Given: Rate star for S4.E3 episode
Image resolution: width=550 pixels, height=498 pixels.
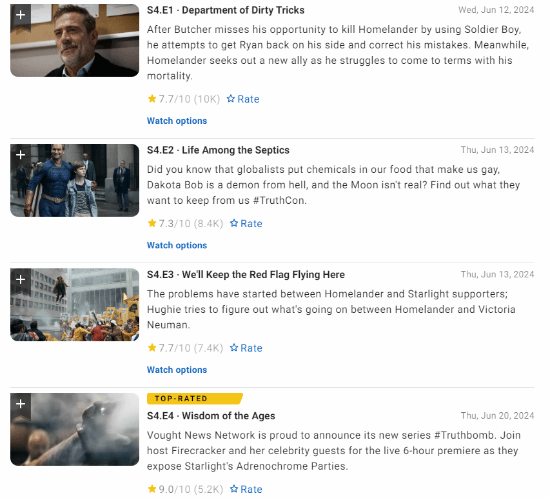Looking at the screenshot, I should coord(246,348).
